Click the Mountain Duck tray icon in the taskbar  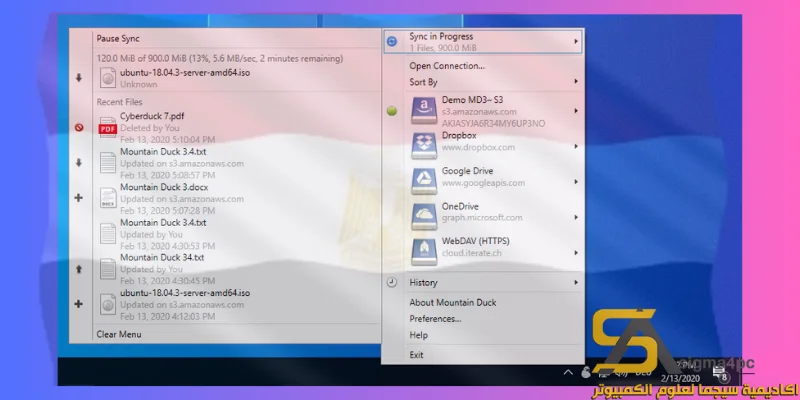pos(586,372)
